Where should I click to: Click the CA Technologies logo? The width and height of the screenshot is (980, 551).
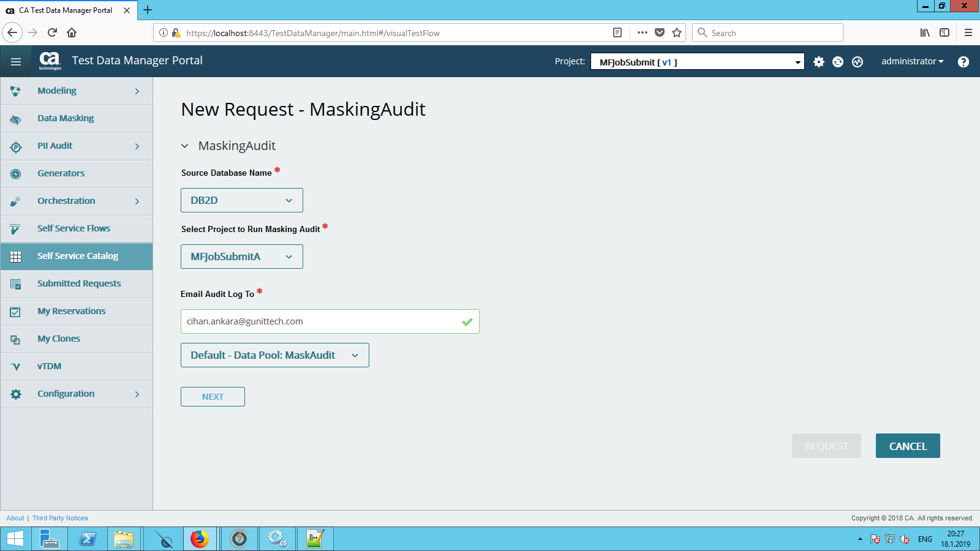click(x=50, y=61)
